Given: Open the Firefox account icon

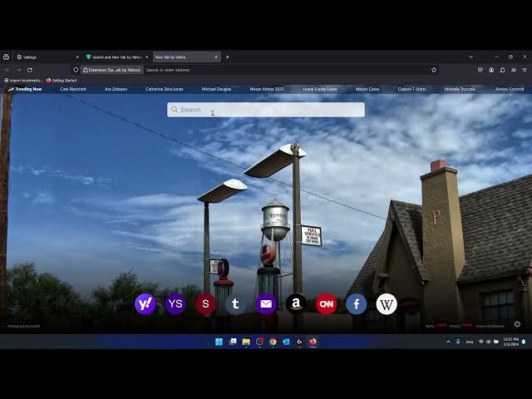Looking at the screenshot, I should pyautogui.click(x=491, y=70).
